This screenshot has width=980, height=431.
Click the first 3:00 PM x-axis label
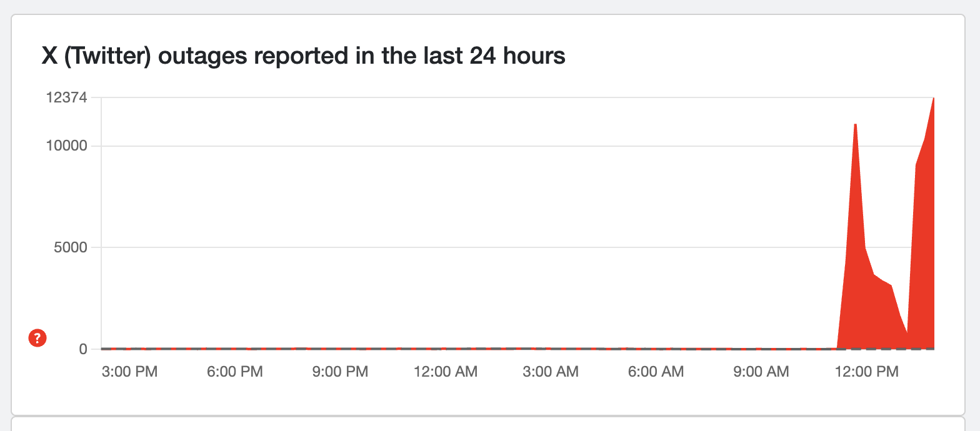(x=130, y=372)
